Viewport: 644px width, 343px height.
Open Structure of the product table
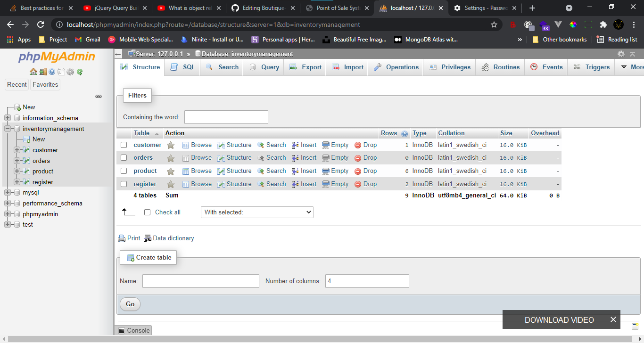pos(234,171)
